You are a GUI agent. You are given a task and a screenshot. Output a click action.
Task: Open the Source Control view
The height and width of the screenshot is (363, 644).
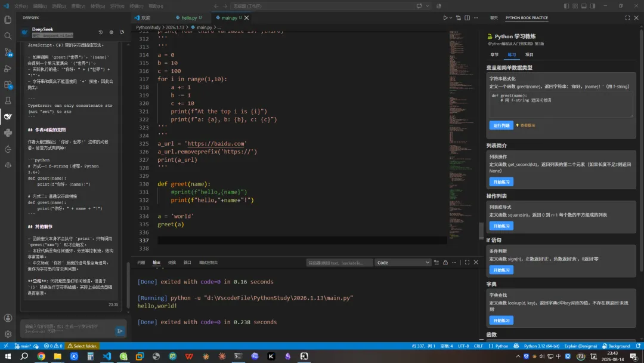(8, 52)
